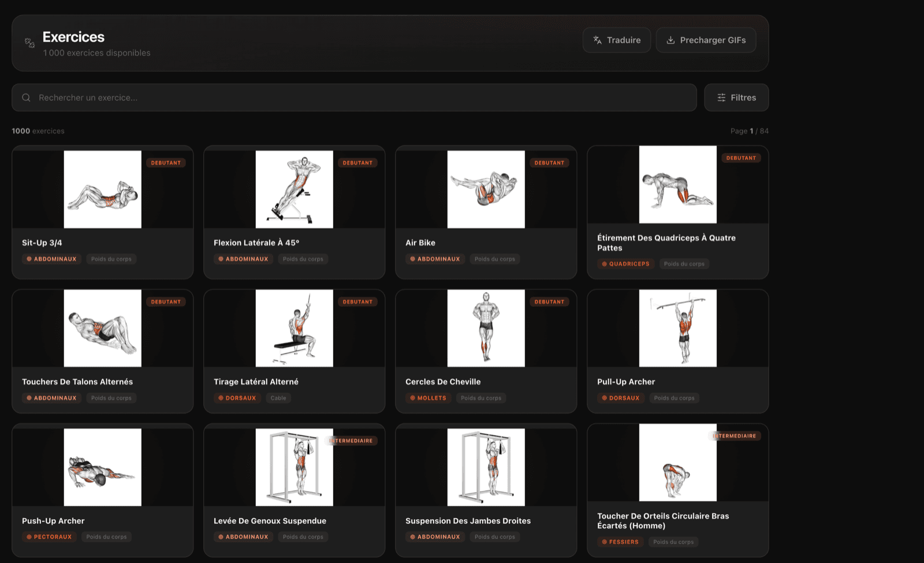This screenshot has height=563, width=924.
Task: Click the translate icon inside the Traduire button
Action: coord(597,40)
